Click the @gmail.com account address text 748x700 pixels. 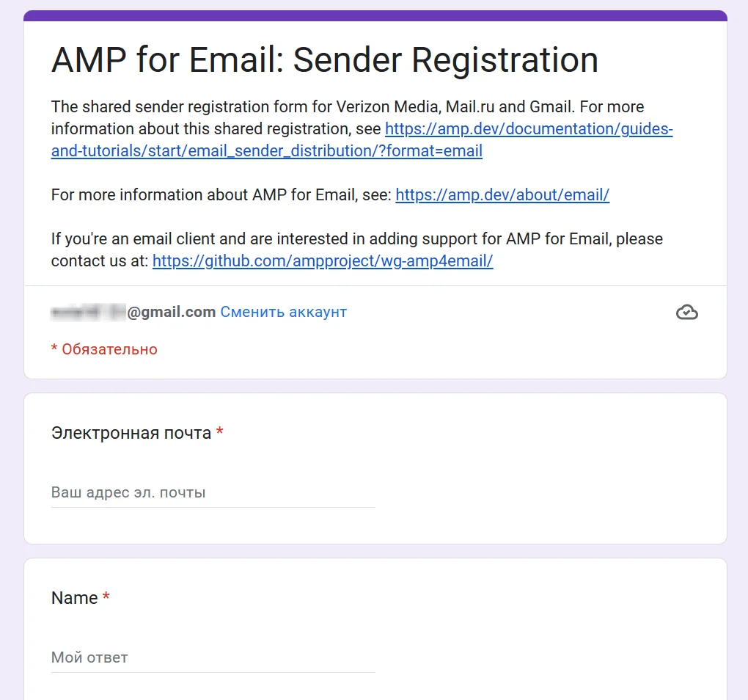pyautogui.click(x=172, y=312)
